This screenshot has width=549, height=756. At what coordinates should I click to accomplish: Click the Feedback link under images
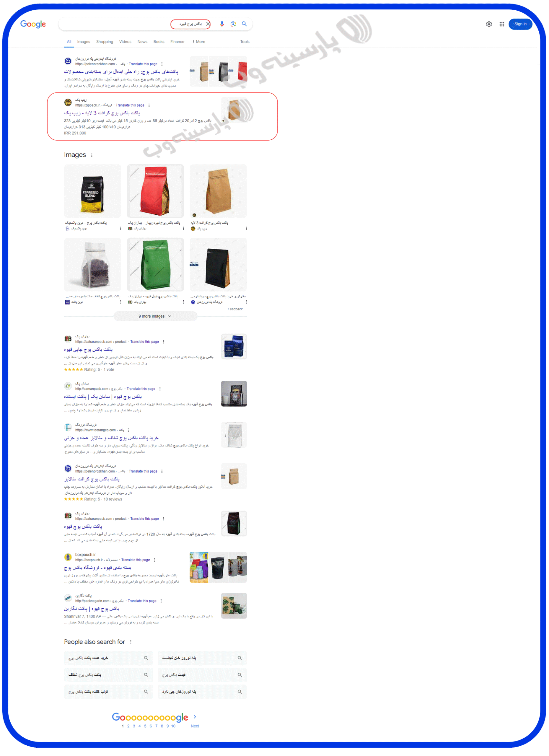(x=235, y=309)
